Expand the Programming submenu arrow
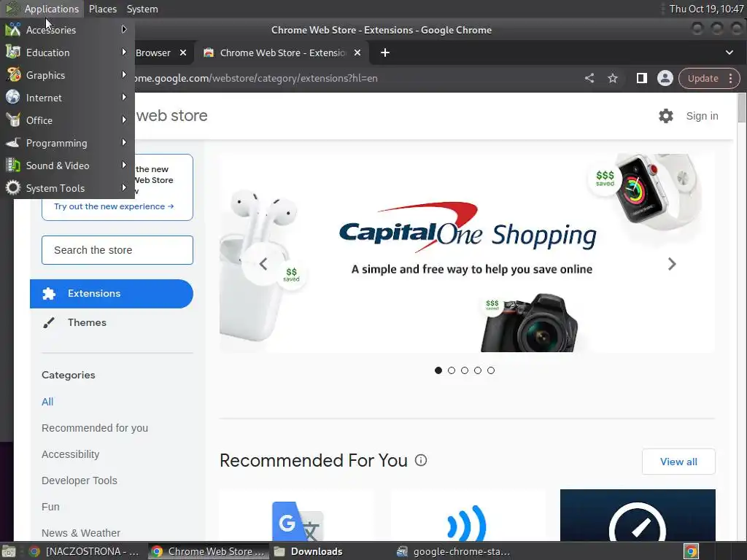747x560 pixels. [124, 142]
